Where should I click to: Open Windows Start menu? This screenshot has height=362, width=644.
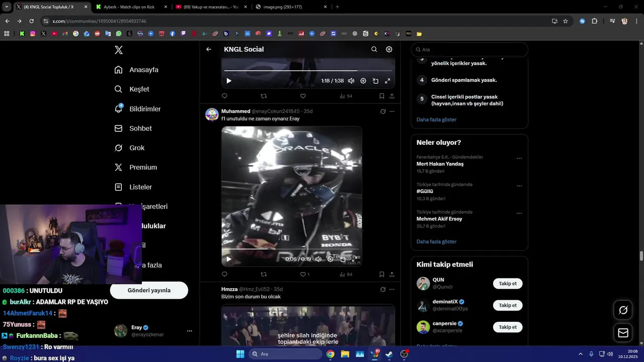[240, 354]
